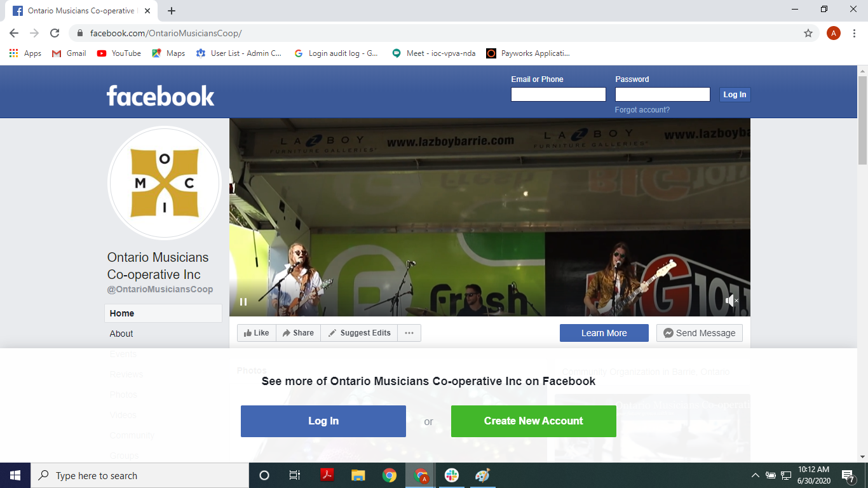Viewport: 868px width, 488px height.
Task: Click the network status tray icon
Action: [786, 475]
